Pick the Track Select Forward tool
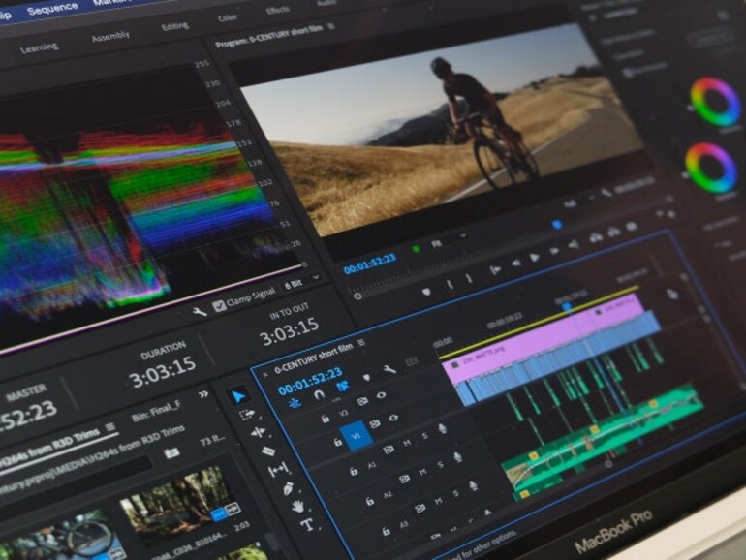 [246, 415]
